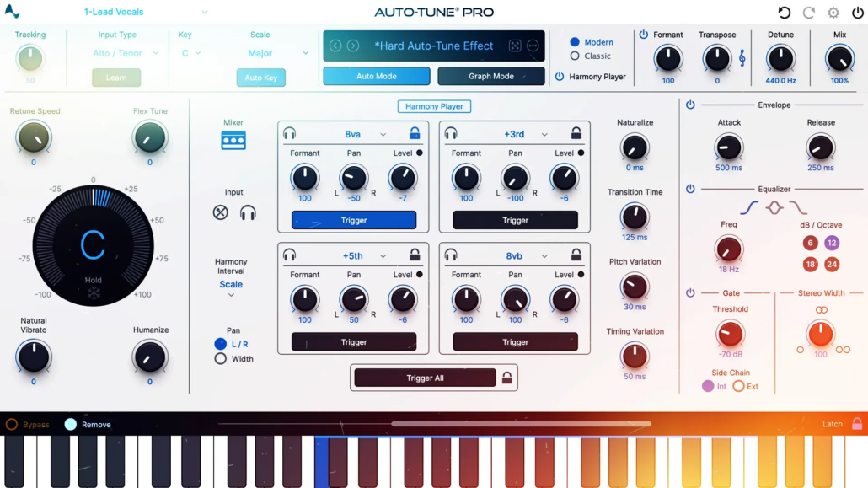The width and height of the screenshot is (868, 488).
Task: Open the Key C dropdown
Action: (191, 53)
